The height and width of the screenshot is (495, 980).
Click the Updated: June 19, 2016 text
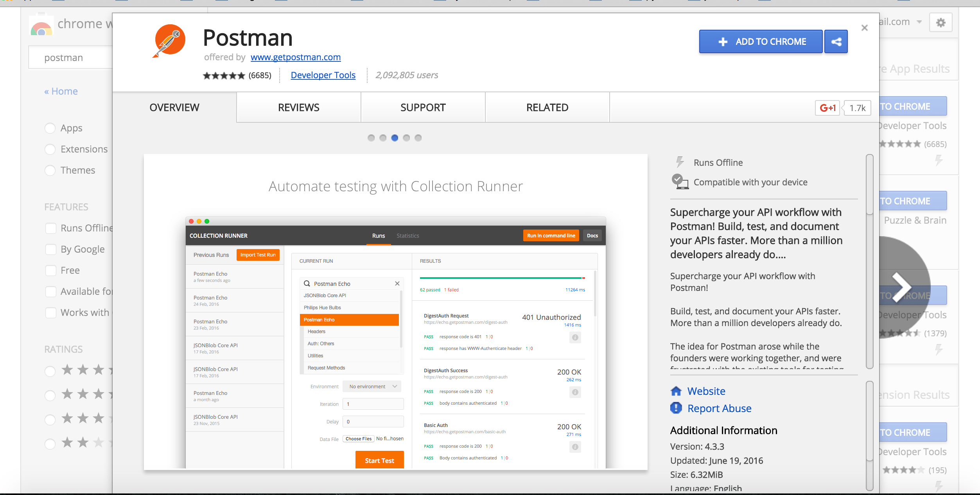717,461
